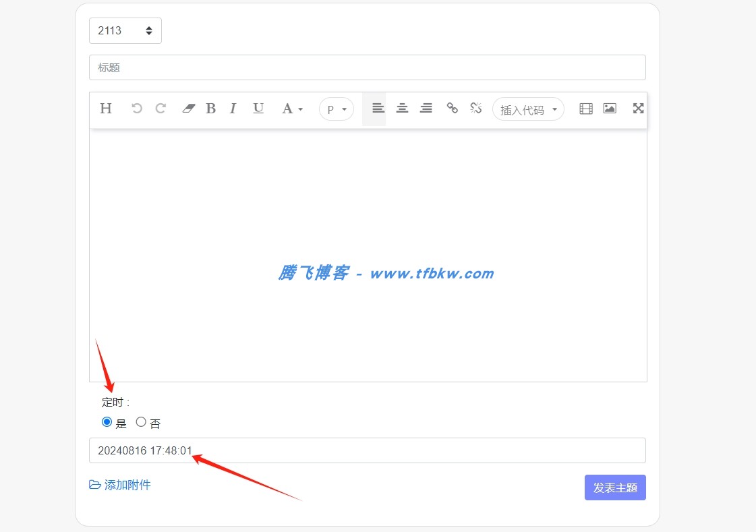The width and height of the screenshot is (756, 532).
Task: Click the 标题 title input field
Action: (x=368, y=67)
